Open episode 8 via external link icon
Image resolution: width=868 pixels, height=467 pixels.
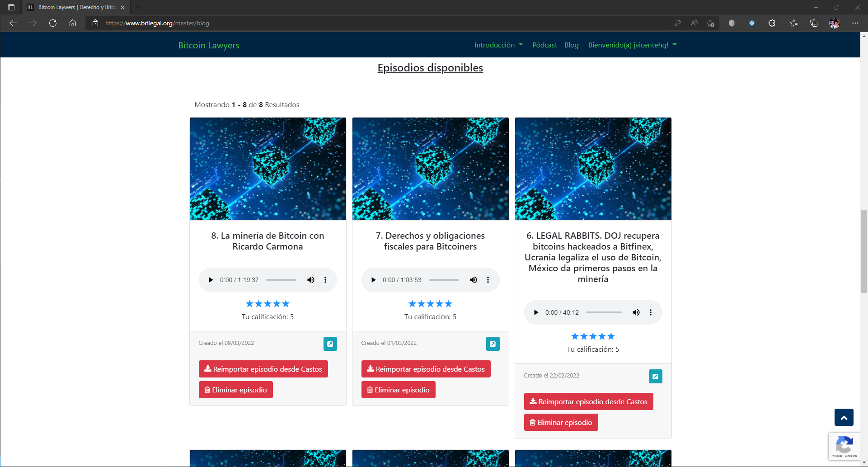[x=330, y=344]
